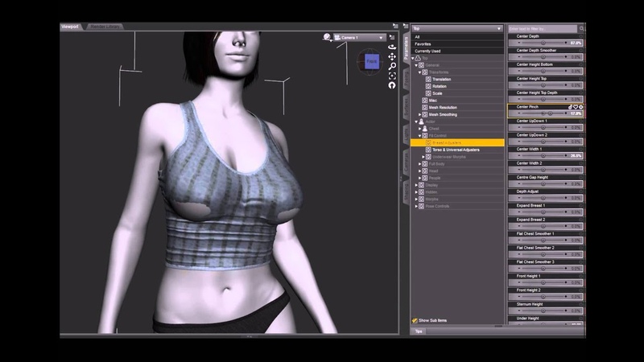Screen dimensions: 644x362
Task: Open the viewport pane options menu icon
Action: (395, 27)
